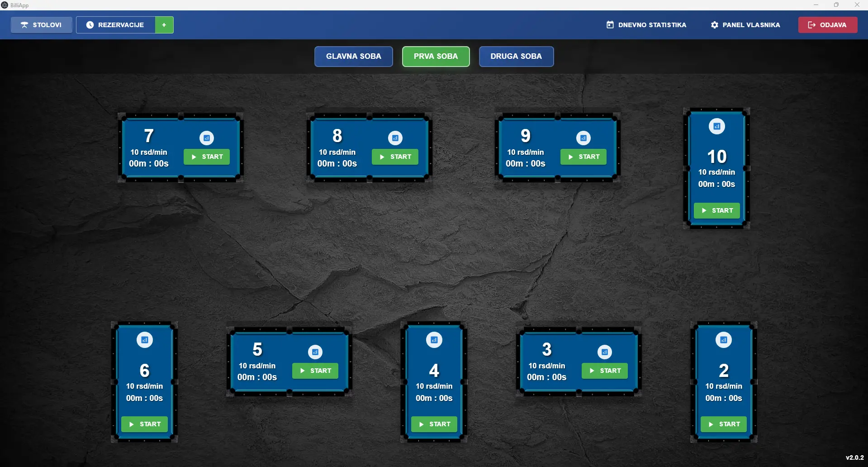Open the Stolovi tables view
This screenshot has height=467, width=868.
click(42, 25)
